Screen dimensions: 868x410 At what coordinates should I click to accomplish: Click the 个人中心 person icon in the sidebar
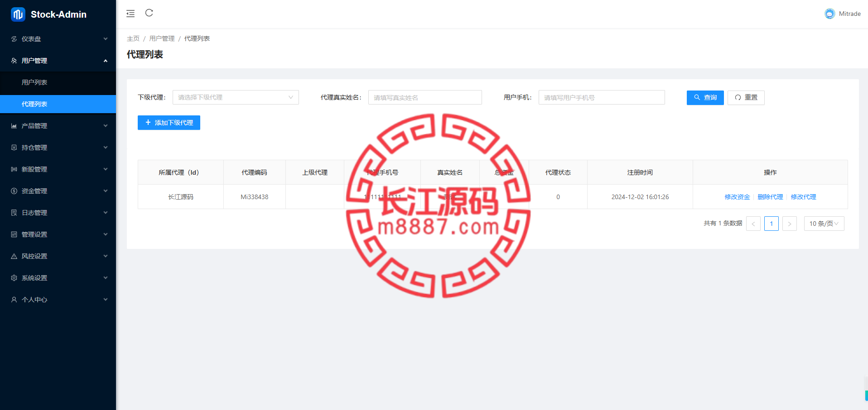(x=14, y=300)
